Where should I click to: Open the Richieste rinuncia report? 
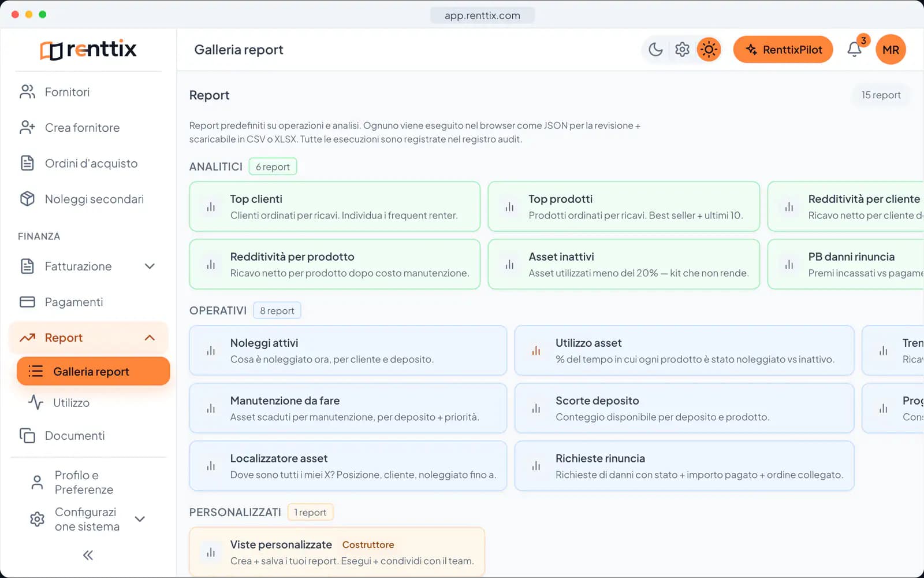684,466
